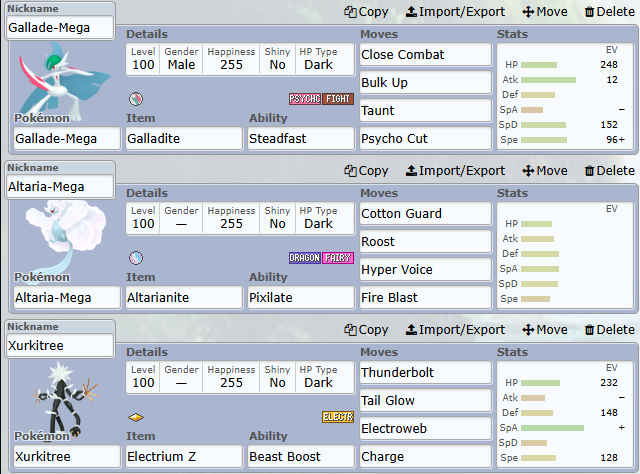Click the Gallade-Mega sprite image

click(x=64, y=82)
